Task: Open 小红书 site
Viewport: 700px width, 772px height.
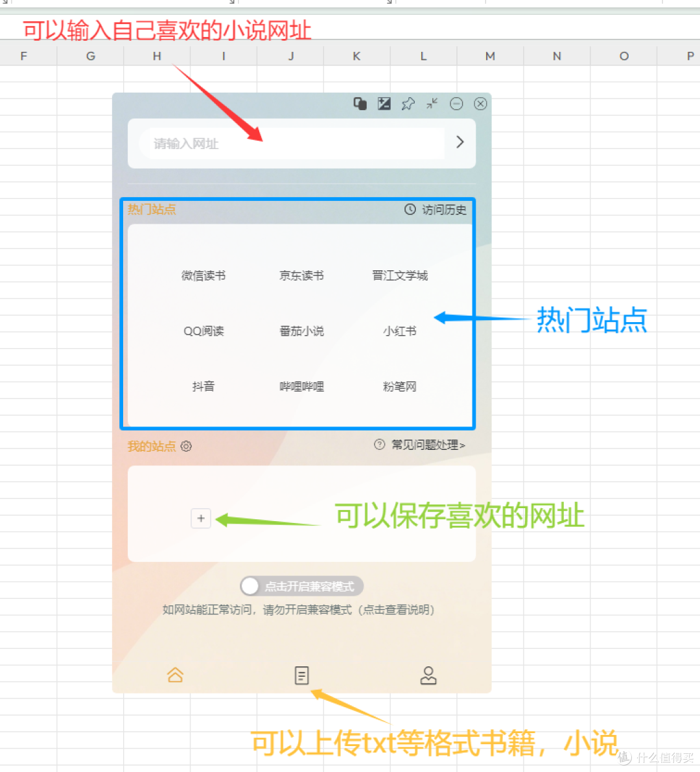Action: 400,331
